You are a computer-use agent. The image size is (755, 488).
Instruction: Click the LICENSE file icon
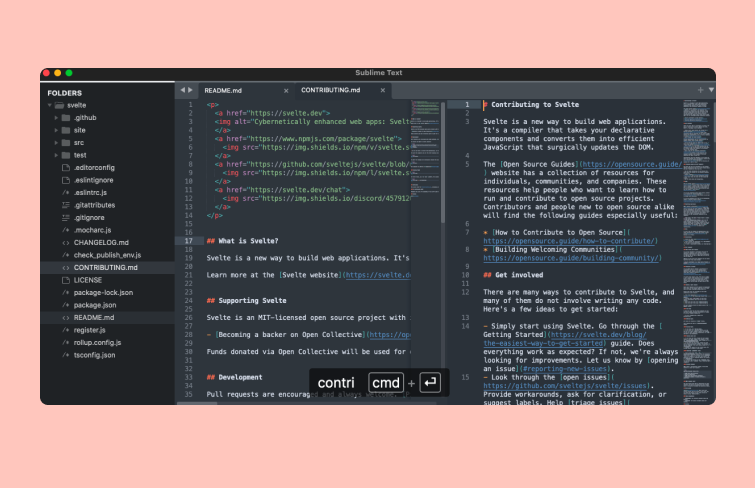click(x=66, y=280)
